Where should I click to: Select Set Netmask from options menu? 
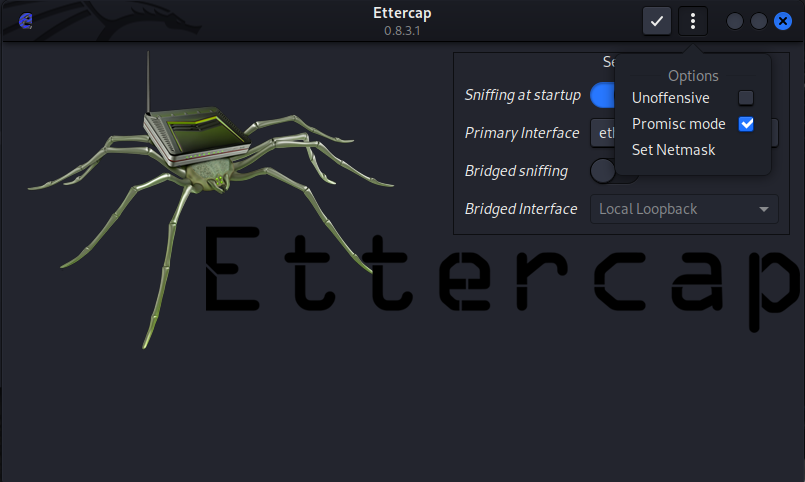[673, 150]
